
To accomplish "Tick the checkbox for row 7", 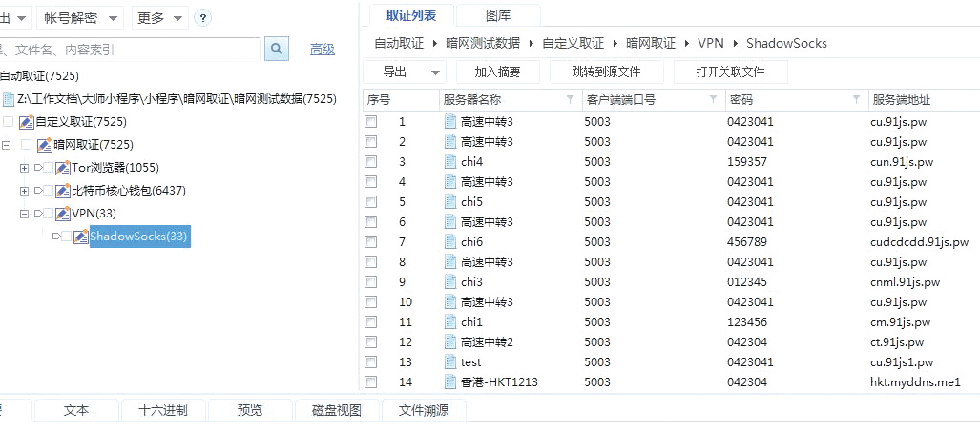I will click(x=371, y=242).
